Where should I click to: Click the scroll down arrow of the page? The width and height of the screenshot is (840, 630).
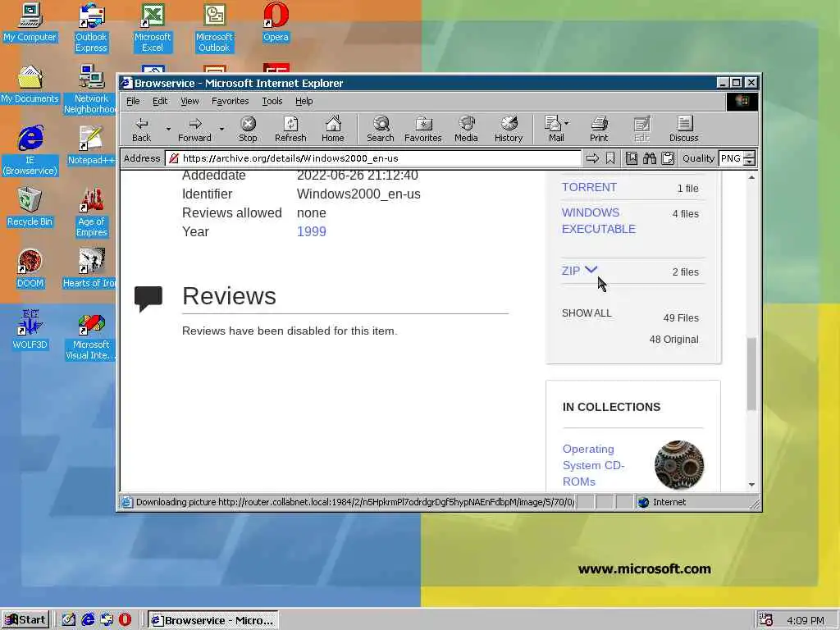[x=751, y=484]
